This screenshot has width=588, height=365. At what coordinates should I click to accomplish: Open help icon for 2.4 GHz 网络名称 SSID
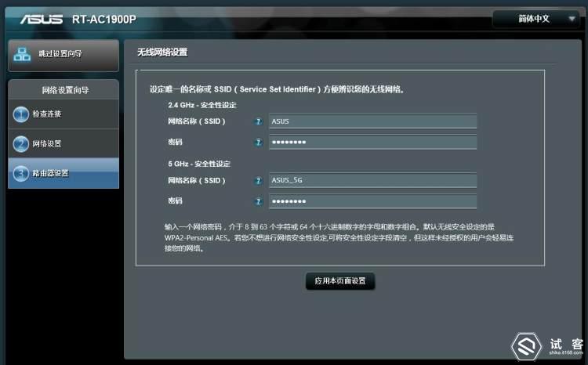pos(259,121)
